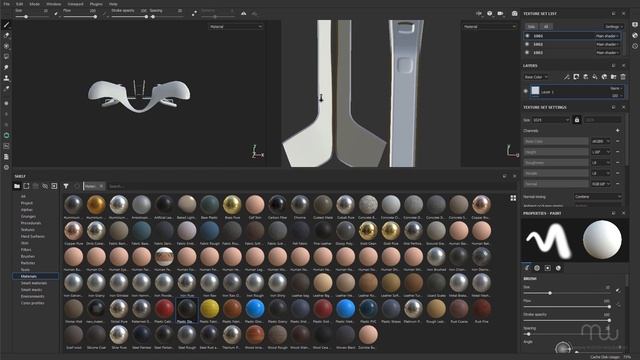Open the Mode menu
Screen dimensions: 640x360
35,4
